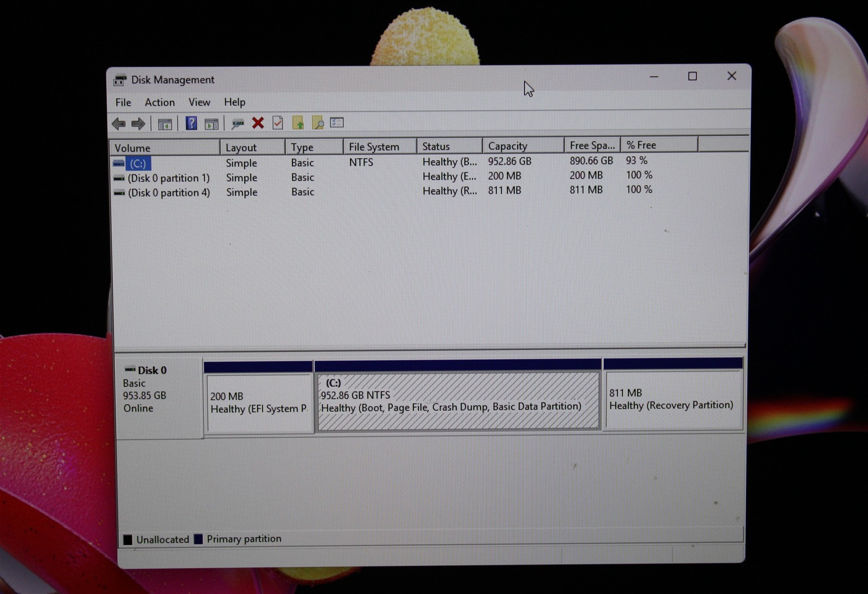The height and width of the screenshot is (594, 868).
Task: Open the Action menu
Action: point(159,102)
